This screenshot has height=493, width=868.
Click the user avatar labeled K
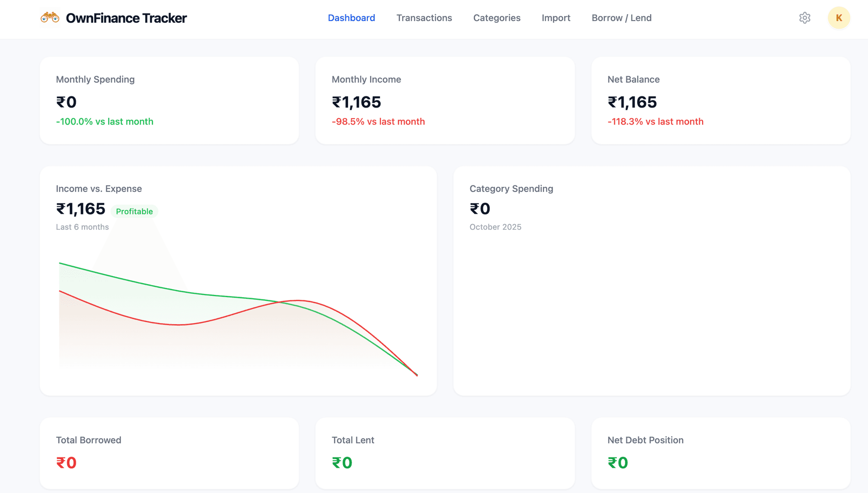839,18
